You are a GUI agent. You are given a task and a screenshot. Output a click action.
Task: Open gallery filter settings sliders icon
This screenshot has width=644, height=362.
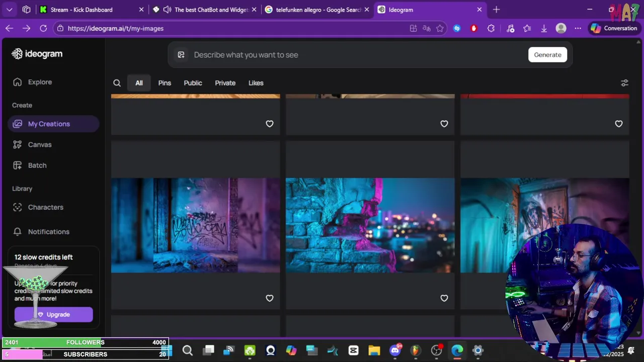pos(624,83)
